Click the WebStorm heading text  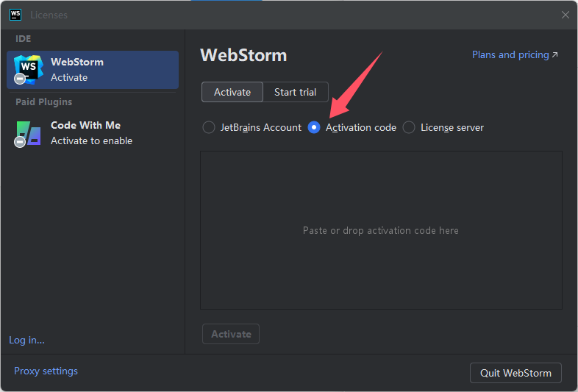tap(243, 55)
